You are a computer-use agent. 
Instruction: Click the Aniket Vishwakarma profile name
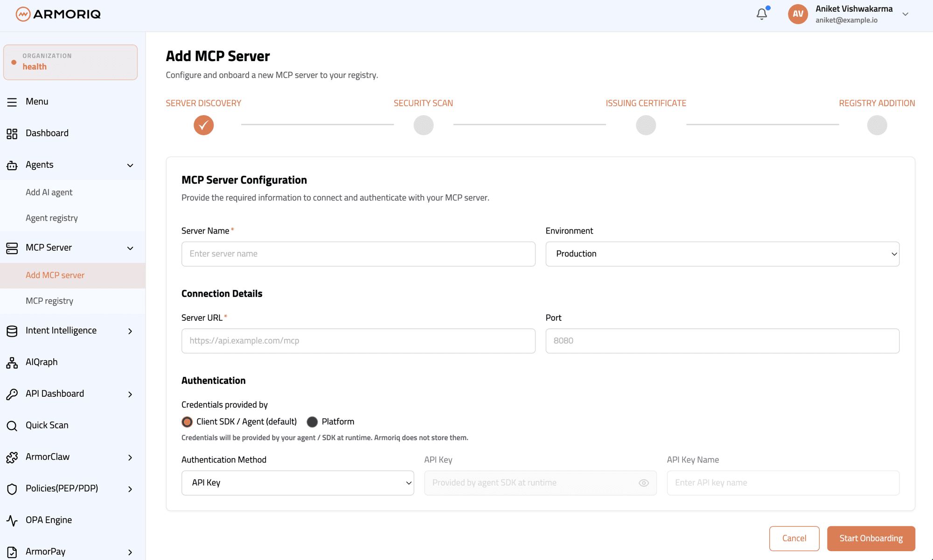[x=854, y=9]
